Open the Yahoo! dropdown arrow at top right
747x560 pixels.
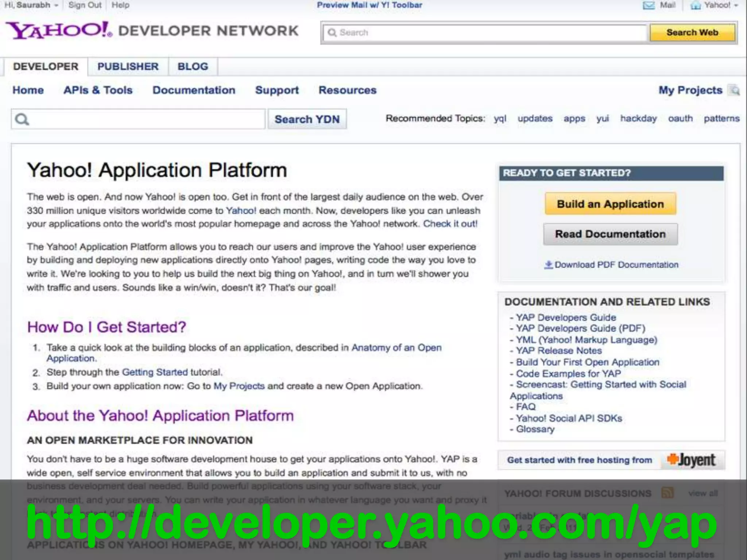pyautogui.click(x=736, y=5)
